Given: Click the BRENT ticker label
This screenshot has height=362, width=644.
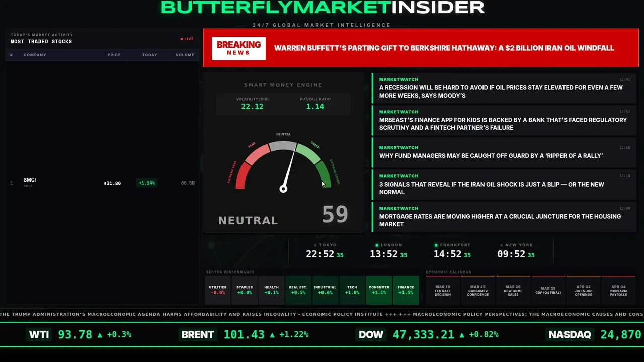Looking at the screenshot, I should pos(198,334).
